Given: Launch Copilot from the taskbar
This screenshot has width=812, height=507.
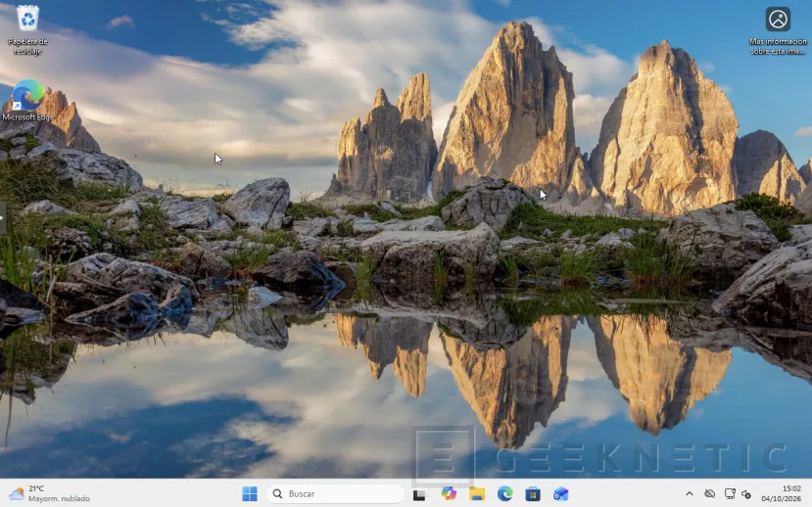Looking at the screenshot, I should point(449,494).
